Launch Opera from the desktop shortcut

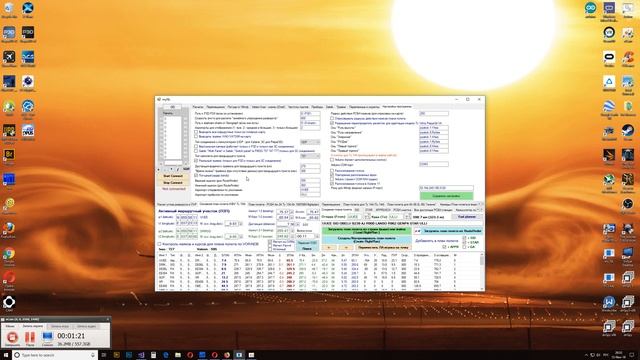pos(9,278)
